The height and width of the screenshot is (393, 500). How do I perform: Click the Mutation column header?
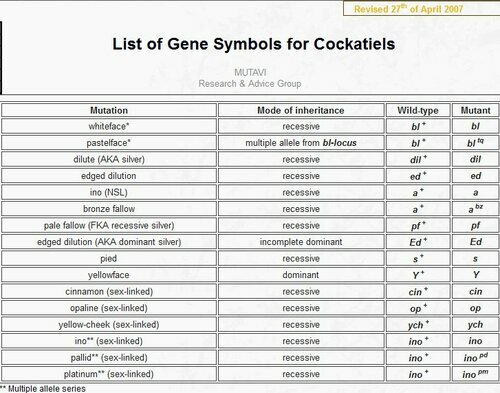109,110
